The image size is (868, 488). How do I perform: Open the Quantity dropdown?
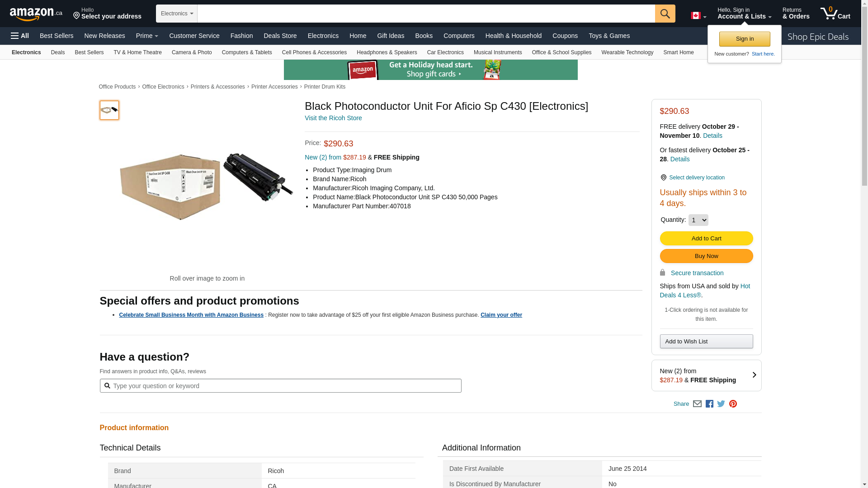pyautogui.click(x=698, y=220)
